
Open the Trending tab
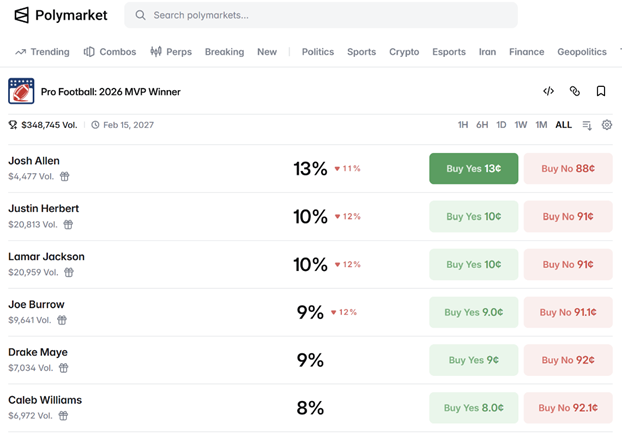pos(42,52)
